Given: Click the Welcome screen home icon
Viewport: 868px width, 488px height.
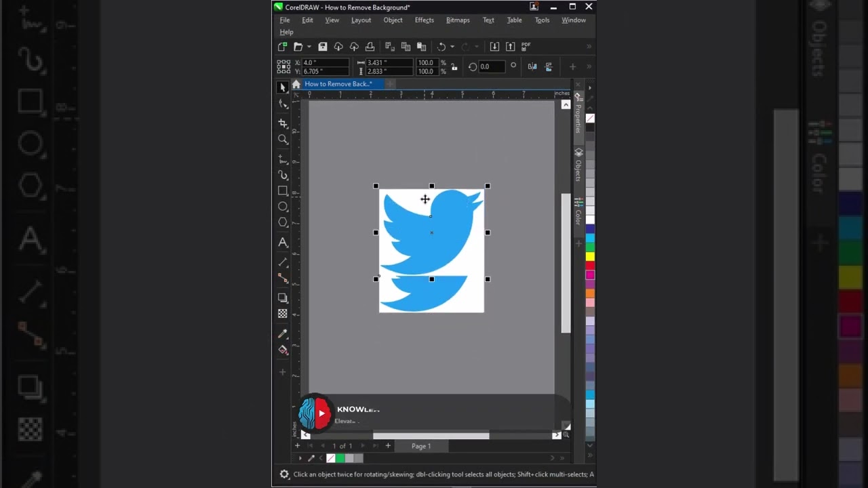Looking at the screenshot, I should point(296,84).
